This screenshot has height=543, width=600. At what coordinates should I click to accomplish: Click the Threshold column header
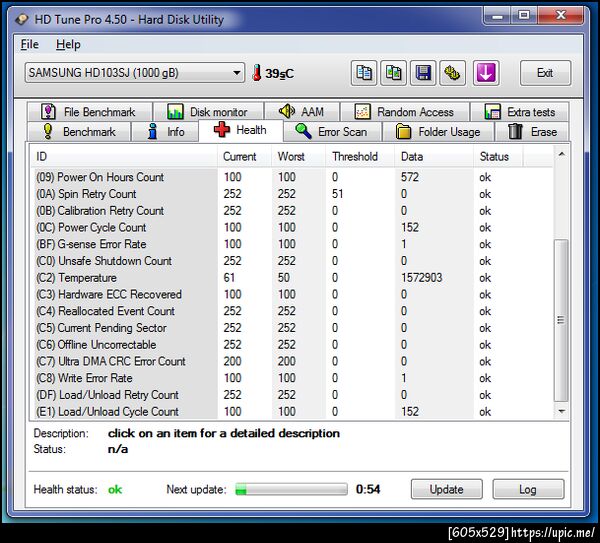click(x=360, y=157)
